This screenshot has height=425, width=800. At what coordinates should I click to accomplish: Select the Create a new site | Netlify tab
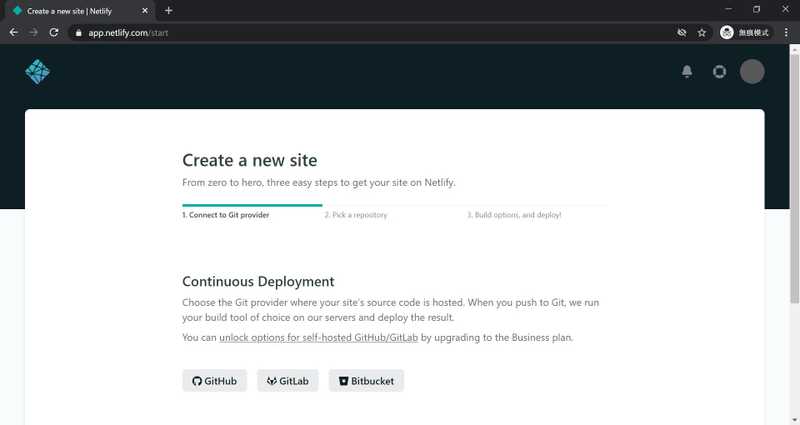coord(79,11)
